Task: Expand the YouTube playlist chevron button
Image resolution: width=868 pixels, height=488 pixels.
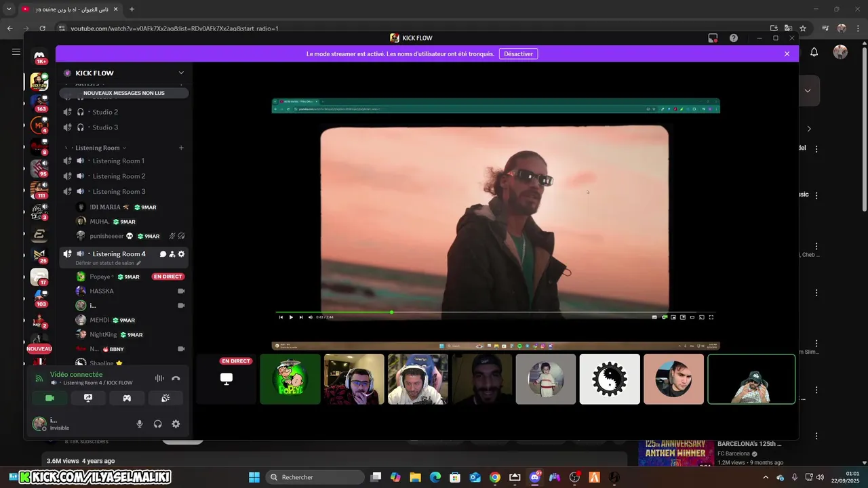Action: tap(807, 91)
